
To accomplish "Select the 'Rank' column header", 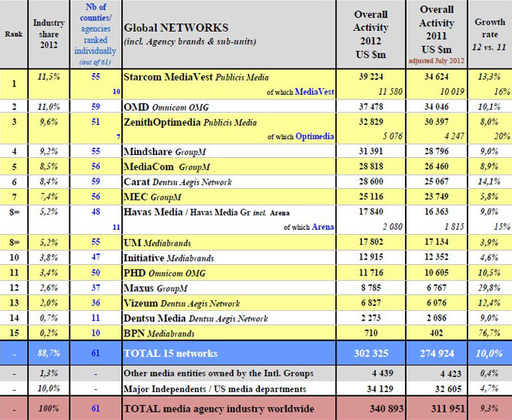I will pos(14,35).
